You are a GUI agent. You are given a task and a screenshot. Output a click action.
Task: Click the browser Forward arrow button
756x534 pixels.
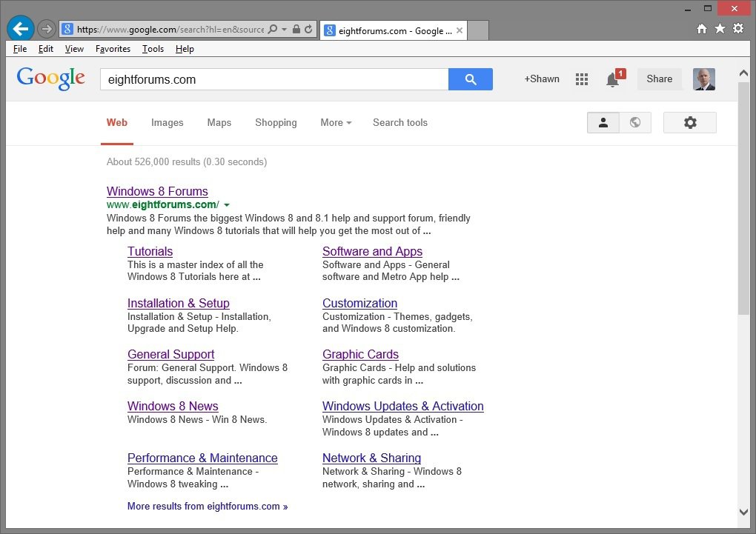[x=47, y=29]
